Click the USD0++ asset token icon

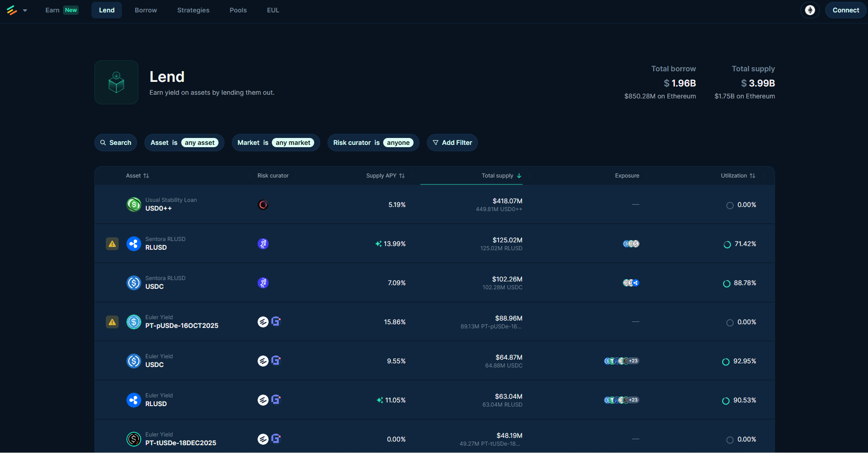click(x=134, y=205)
